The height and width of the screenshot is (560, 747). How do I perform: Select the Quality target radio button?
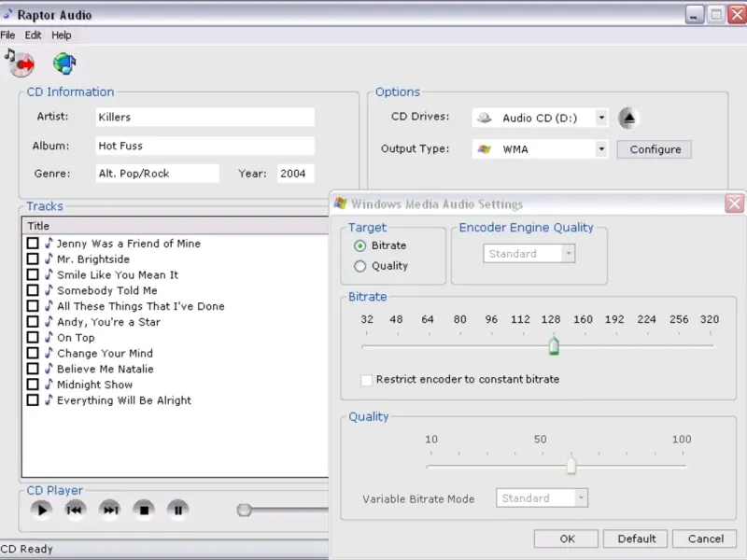coord(360,266)
